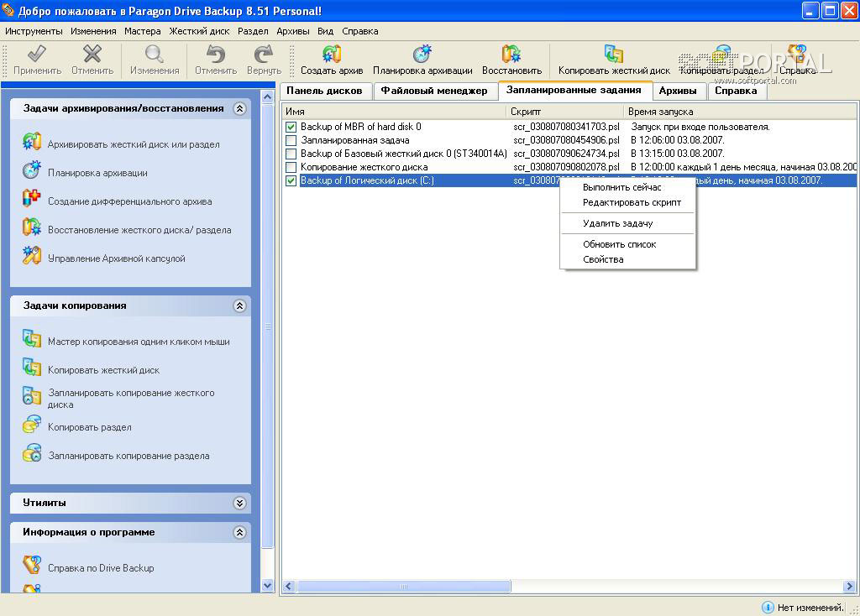The image size is (860, 616).
Task: Click Управление Архивной капсулой icon
Action: (32, 255)
